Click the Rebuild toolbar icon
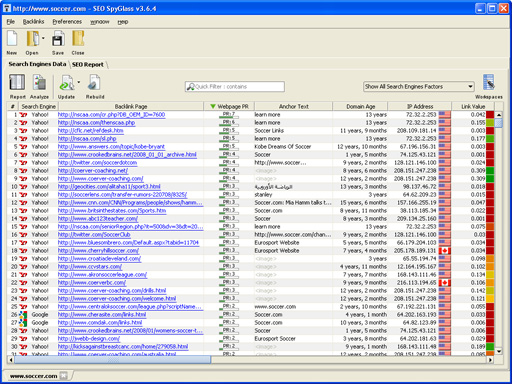 pos(94,82)
